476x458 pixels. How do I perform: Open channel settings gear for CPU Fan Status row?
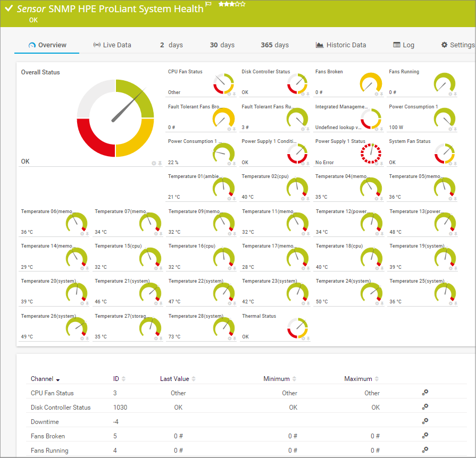coord(425,393)
